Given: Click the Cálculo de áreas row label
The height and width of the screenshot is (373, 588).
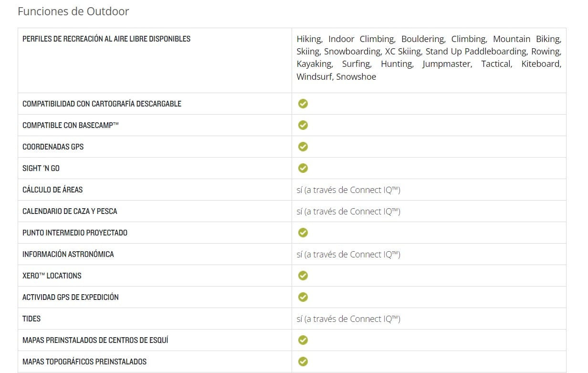Looking at the screenshot, I should click(52, 190).
